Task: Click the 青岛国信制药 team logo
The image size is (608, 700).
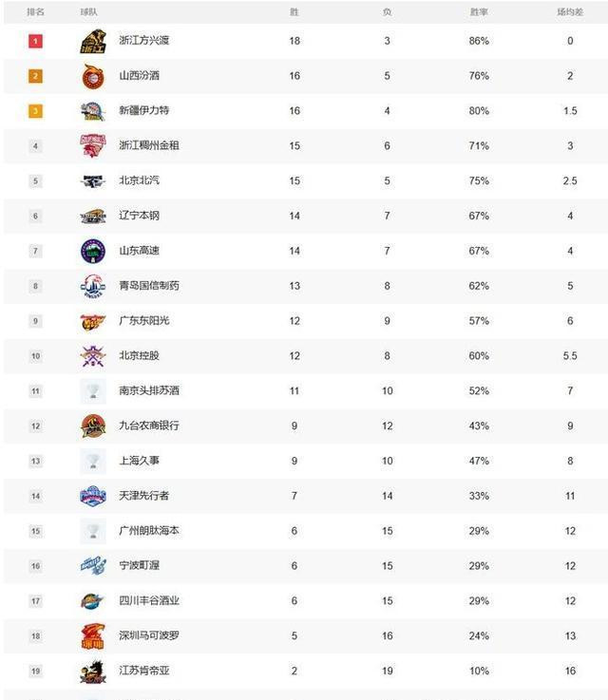Action: pyautogui.click(x=93, y=286)
